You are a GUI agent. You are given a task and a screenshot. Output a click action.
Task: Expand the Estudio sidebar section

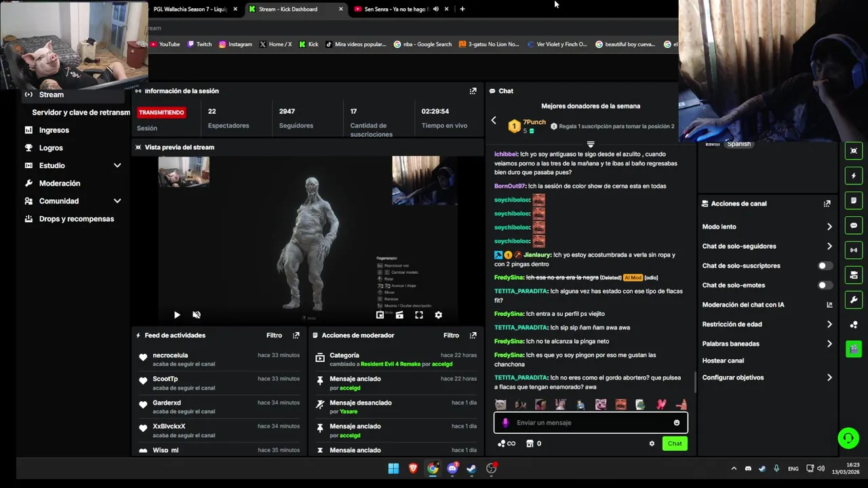(117, 165)
